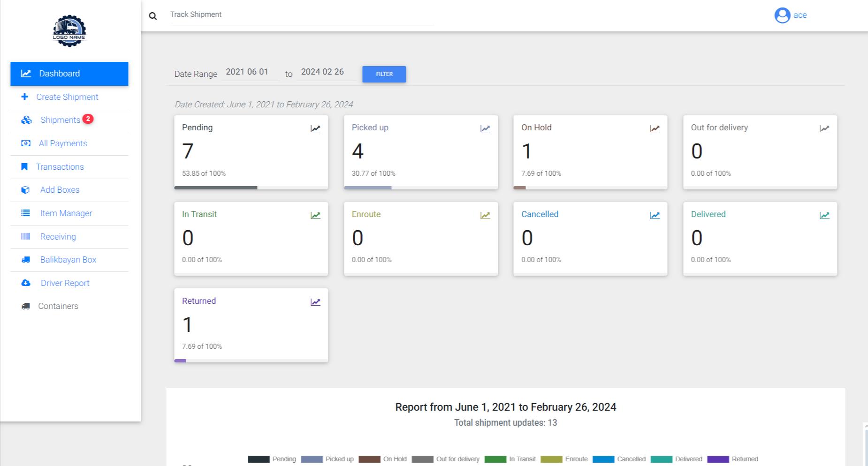The height and width of the screenshot is (466, 868).
Task: Open the Balikbayan Box menu item
Action: point(69,260)
